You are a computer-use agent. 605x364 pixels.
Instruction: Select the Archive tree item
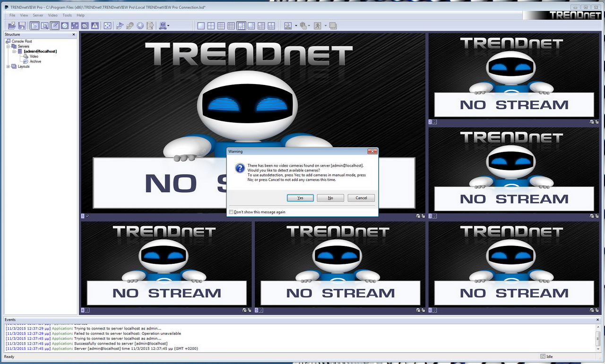[x=35, y=61]
